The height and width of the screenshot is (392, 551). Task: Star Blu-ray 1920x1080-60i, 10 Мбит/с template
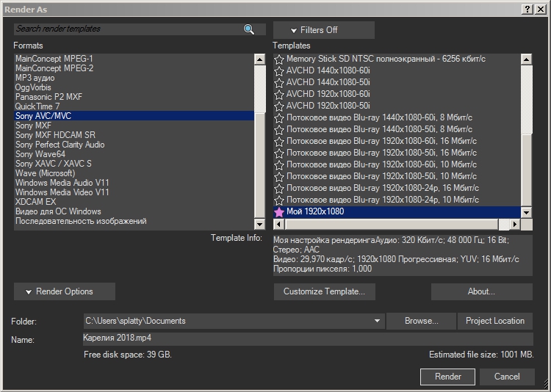[279, 165]
